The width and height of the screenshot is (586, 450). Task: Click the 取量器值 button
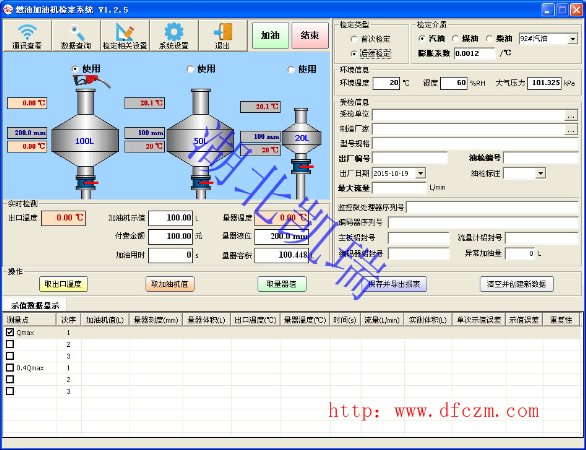(x=282, y=284)
